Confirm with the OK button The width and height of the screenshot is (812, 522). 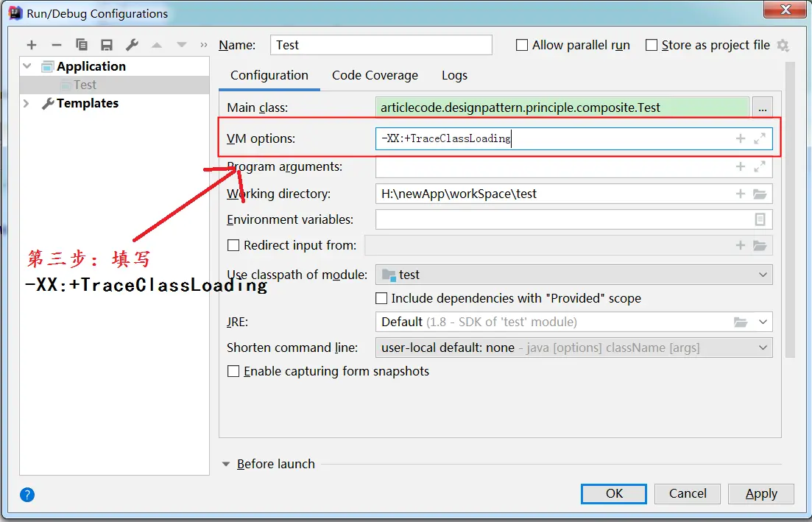pyautogui.click(x=614, y=493)
